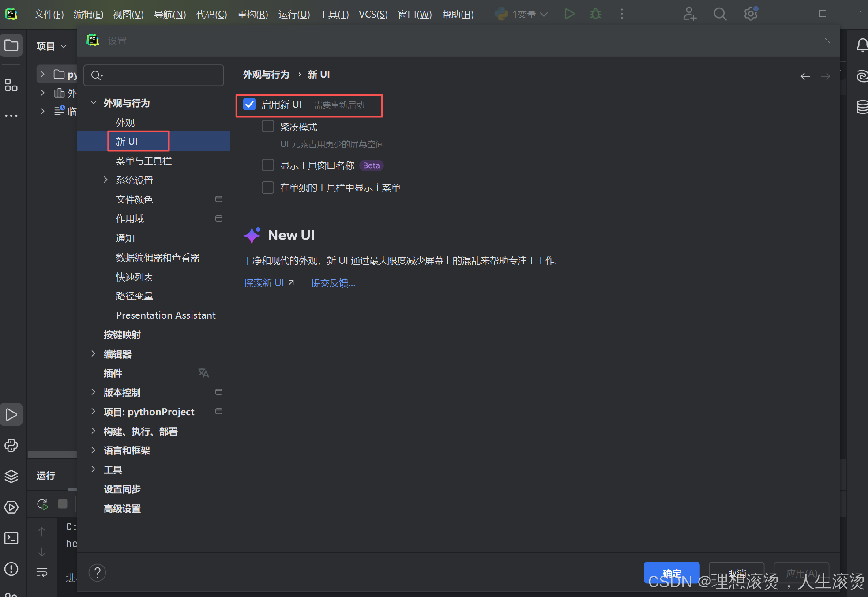Open the Code With Me user icon
Screen dimensions: 868x597
point(690,14)
